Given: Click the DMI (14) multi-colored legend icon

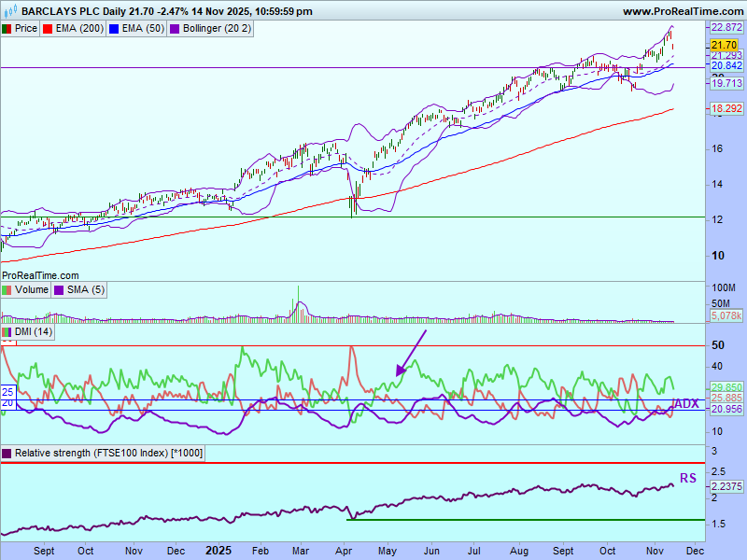Looking at the screenshot, I should (x=7, y=332).
